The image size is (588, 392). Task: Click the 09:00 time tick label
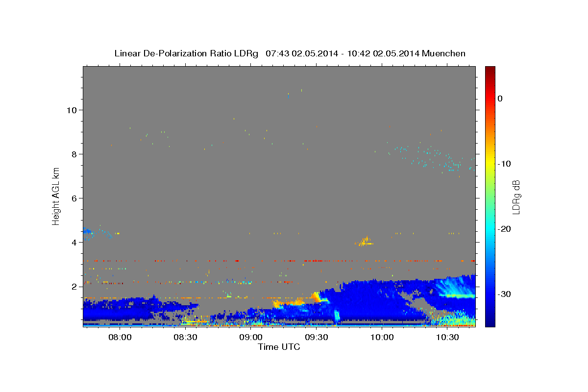click(x=251, y=337)
